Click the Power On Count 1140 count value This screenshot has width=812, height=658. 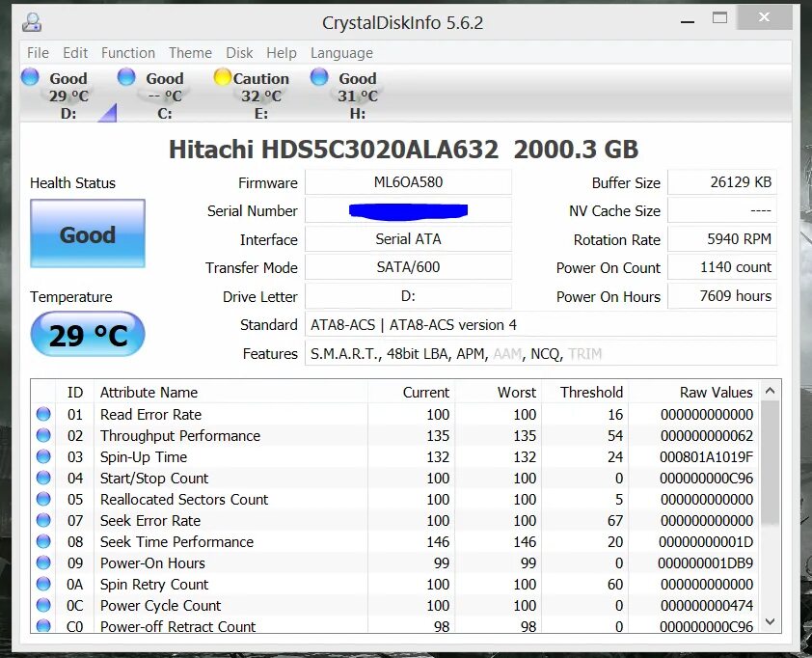722,267
